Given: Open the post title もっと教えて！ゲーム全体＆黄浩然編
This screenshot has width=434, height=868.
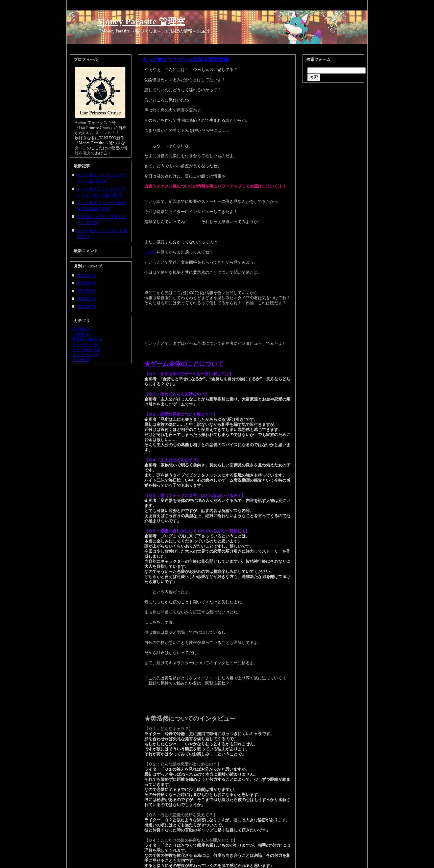Looking at the screenshot, I should pos(186,59).
